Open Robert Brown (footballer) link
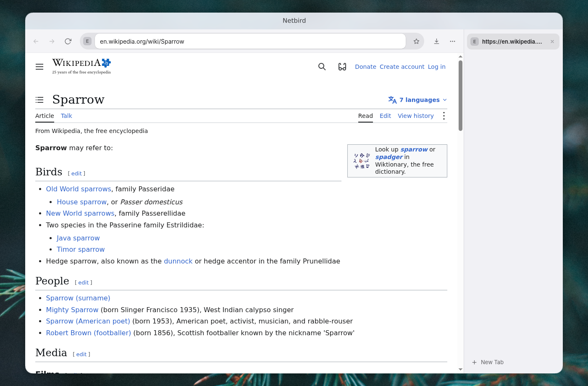 click(x=89, y=333)
